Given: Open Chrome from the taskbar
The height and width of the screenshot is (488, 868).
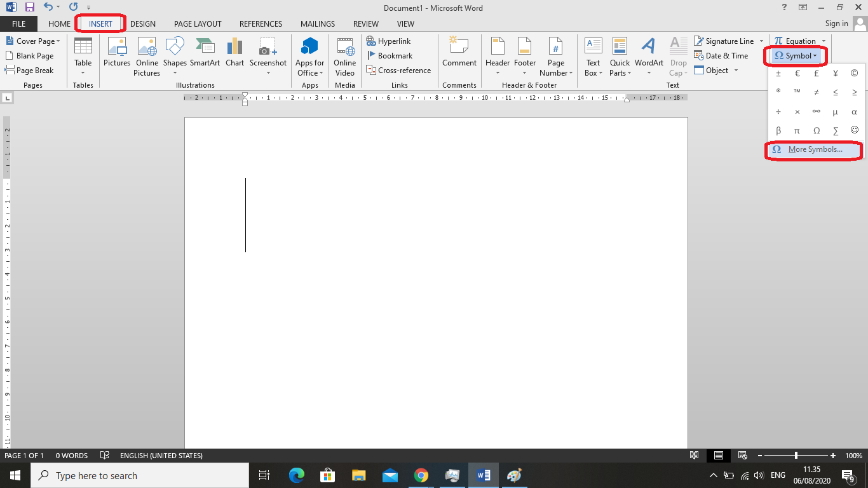Looking at the screenshot, I should (421, 475).
